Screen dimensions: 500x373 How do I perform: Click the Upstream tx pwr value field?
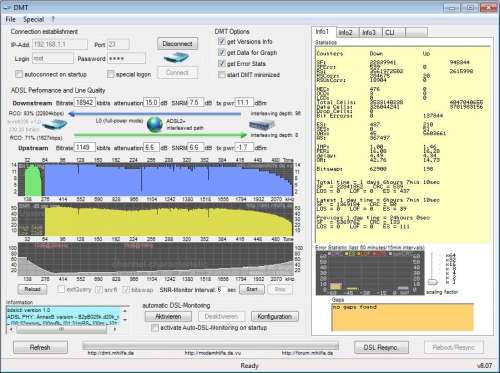coord(244,147)
